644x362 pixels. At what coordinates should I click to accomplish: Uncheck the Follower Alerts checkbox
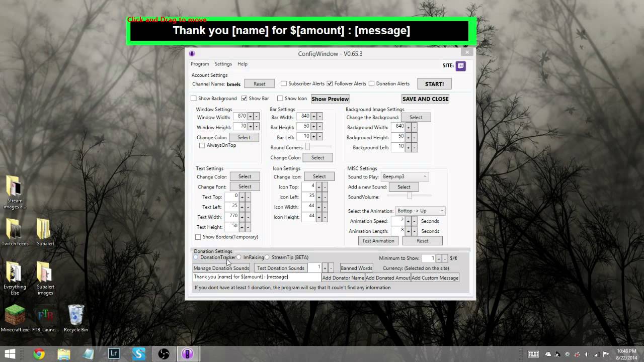[330, 83]
